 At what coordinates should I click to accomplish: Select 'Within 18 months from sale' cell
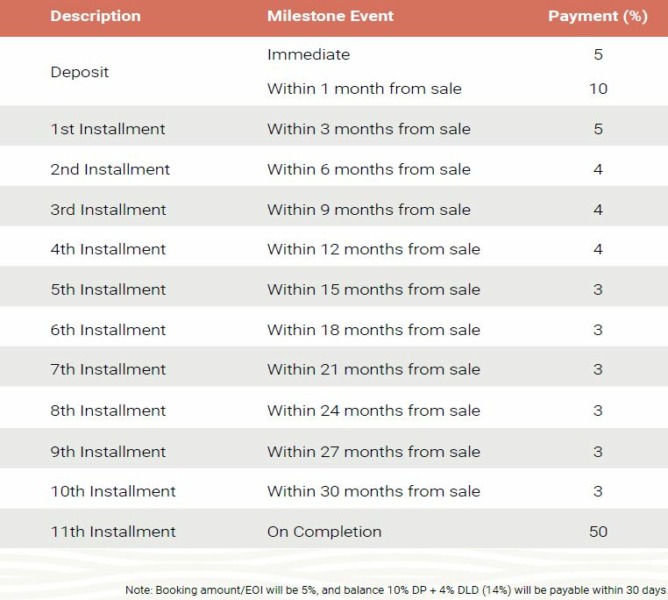click(x=374, y=330)
